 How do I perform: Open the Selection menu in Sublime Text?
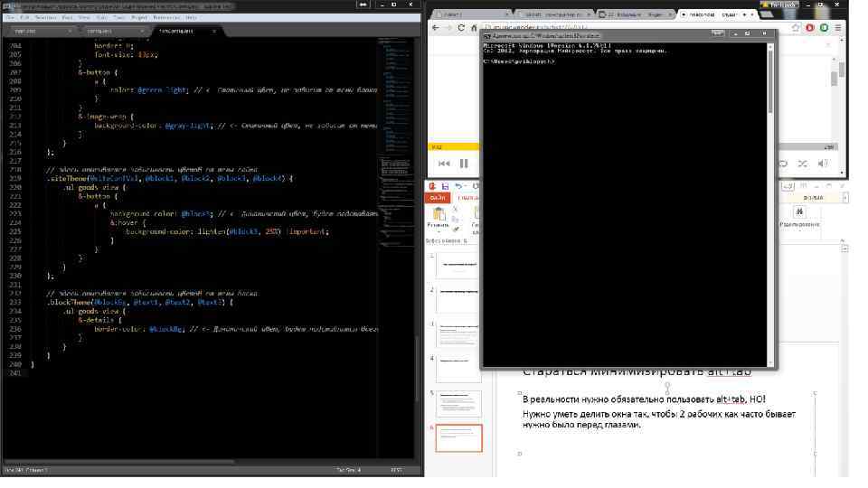tap(46, 18)
